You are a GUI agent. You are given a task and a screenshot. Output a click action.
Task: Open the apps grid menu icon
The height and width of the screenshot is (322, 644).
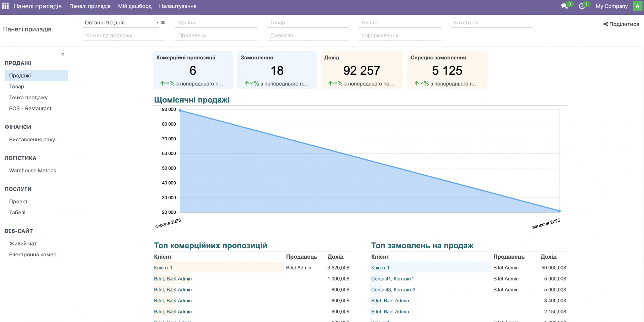click(5, 6)
